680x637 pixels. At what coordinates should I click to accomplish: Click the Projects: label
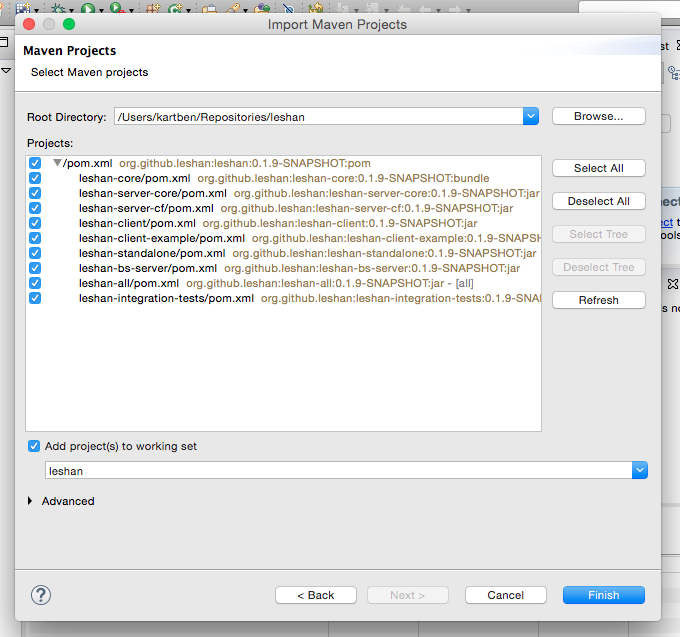click(x=50, y=143)
